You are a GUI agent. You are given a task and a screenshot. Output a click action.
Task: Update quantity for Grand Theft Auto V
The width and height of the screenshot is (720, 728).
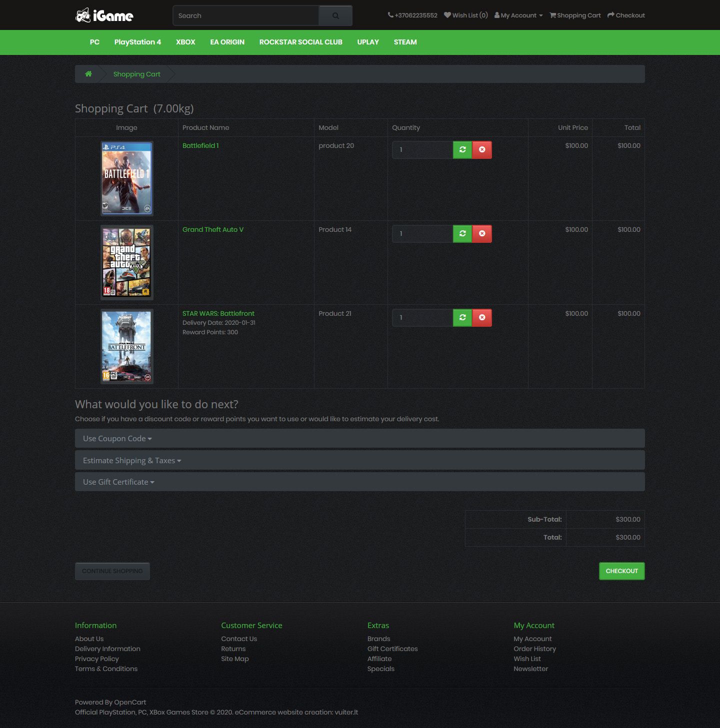tap(462, 234)
